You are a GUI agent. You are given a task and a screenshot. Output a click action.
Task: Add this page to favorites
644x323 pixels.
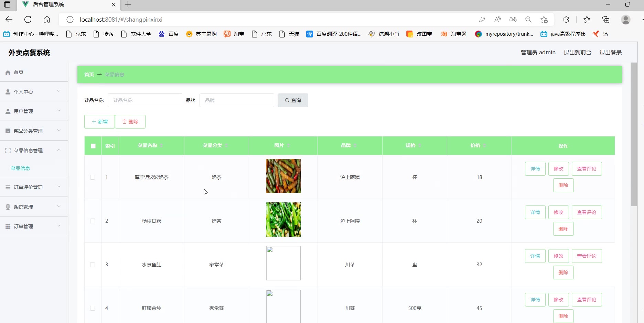544,20
